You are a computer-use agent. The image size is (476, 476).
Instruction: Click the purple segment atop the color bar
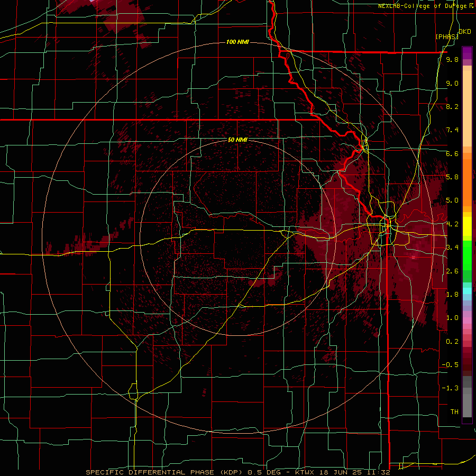click(x=467, y=53)
